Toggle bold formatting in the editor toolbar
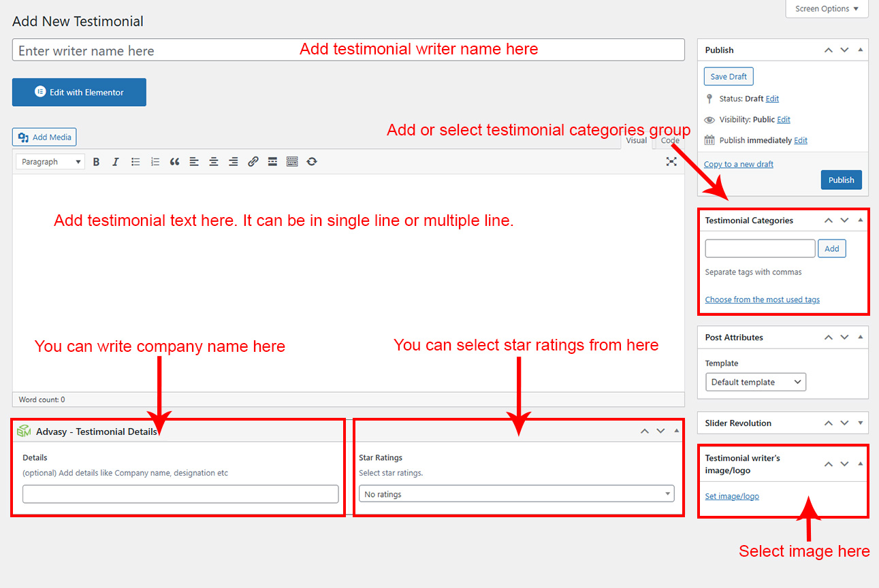Image resolution: width=879 pixels, height=588 pixels. coord(96,162)
